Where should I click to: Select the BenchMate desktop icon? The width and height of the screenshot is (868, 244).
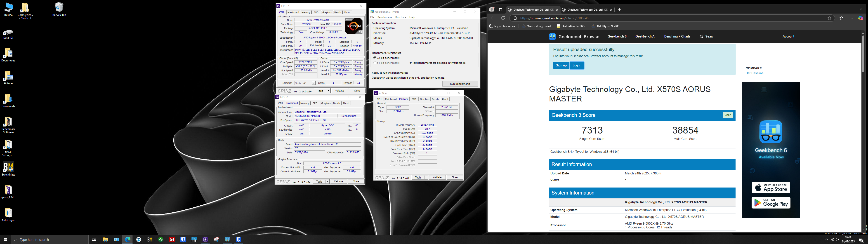point(8,169)
